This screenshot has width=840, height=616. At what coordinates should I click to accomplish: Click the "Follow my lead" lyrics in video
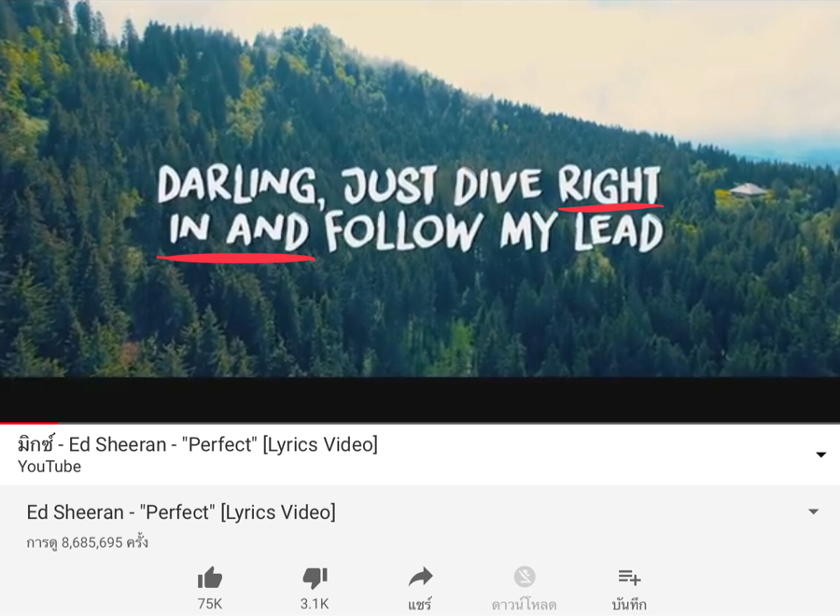(x=494, y=232)
